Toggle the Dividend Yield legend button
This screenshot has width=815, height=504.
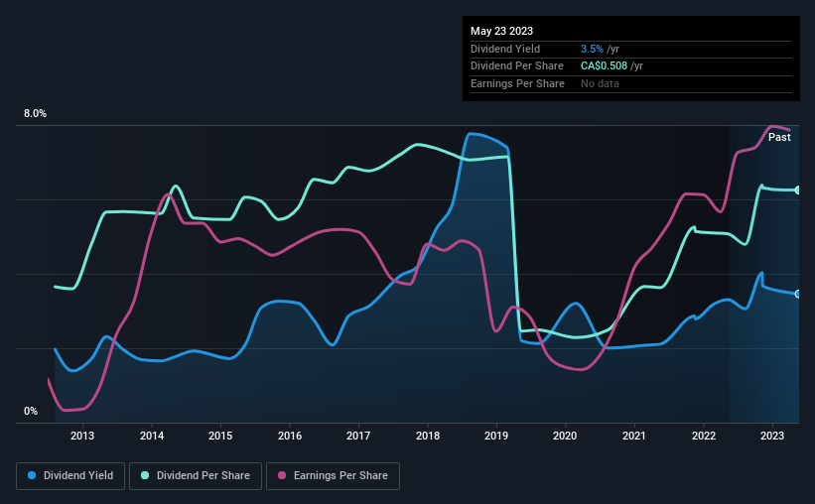click(x=70, y=476)
